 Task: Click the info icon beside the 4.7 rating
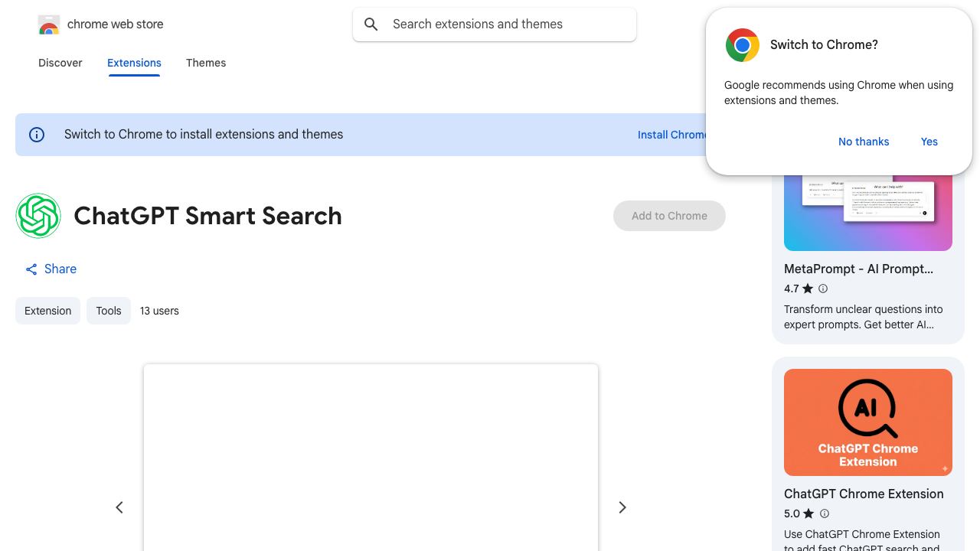point(823,289)
